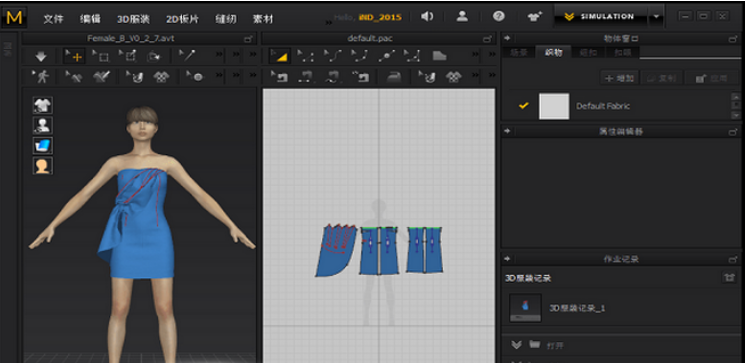Viewport: 745px width, 363px height.
Task: Switch to the 纽扣 tab
Action: pos(588,53)
